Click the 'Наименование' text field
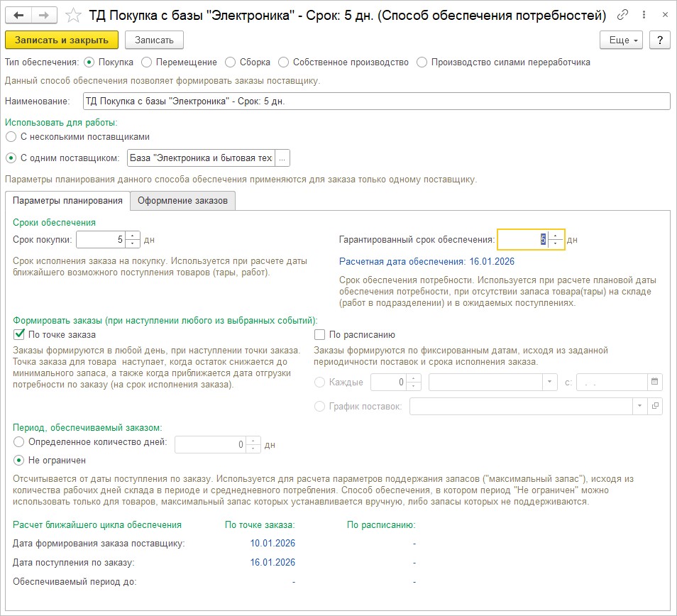Image resolution: width=677 pixels, height=616 pixels. point(376,101)
